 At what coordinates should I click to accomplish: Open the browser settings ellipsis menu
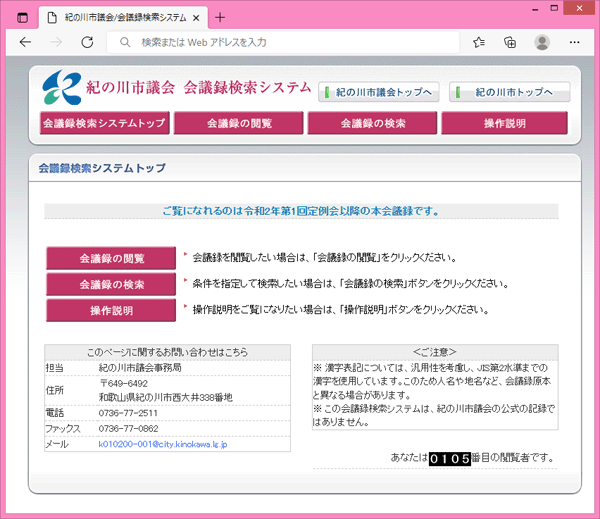pos(574,42)
